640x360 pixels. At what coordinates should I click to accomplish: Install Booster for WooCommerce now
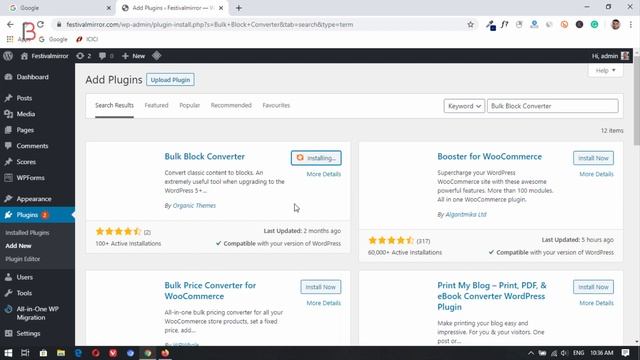pyautogui.click(x=593, y=158)
